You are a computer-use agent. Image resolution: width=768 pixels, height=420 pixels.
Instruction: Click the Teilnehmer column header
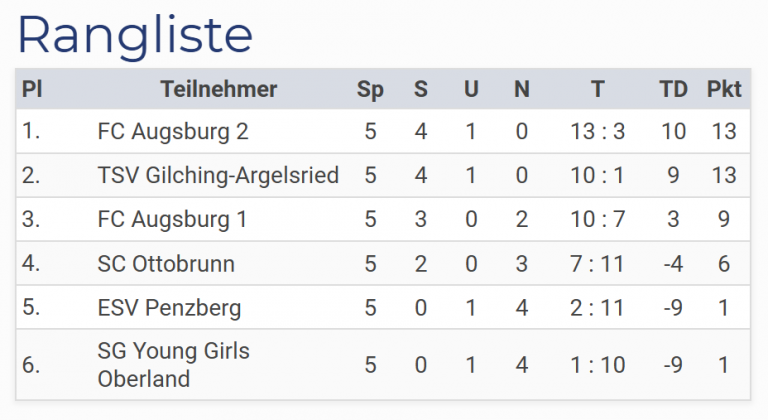click(x=218, y=89)
